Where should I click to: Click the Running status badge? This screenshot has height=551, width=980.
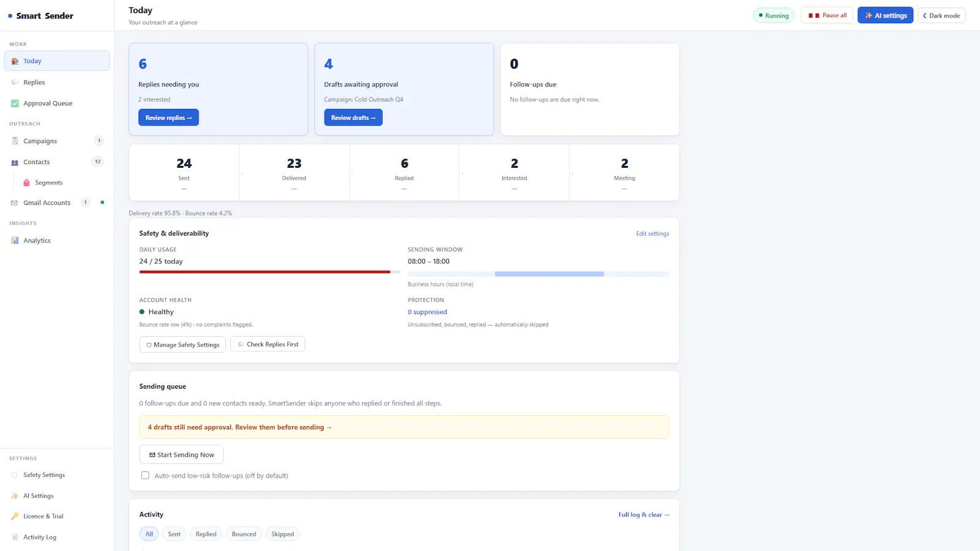point(774,15)
